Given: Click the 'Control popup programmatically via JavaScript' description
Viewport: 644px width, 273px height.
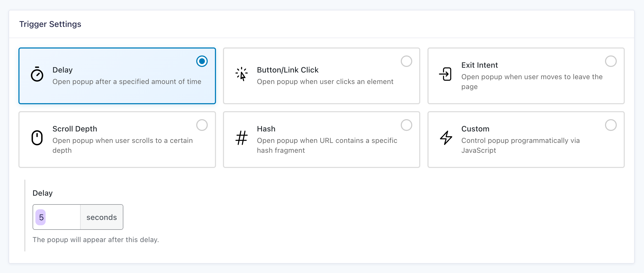Looking at the screenshot, I should click(520, 145).
